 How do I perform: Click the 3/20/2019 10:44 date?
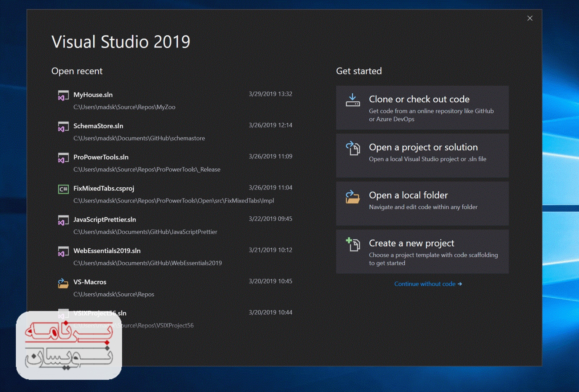pyautogui.click(x=270, y=313)
